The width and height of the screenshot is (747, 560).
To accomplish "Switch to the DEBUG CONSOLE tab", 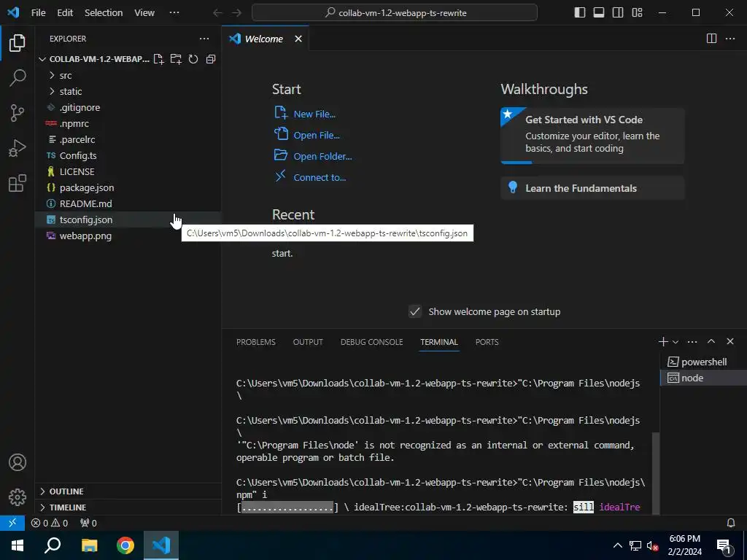I will (x=371, y=342).
